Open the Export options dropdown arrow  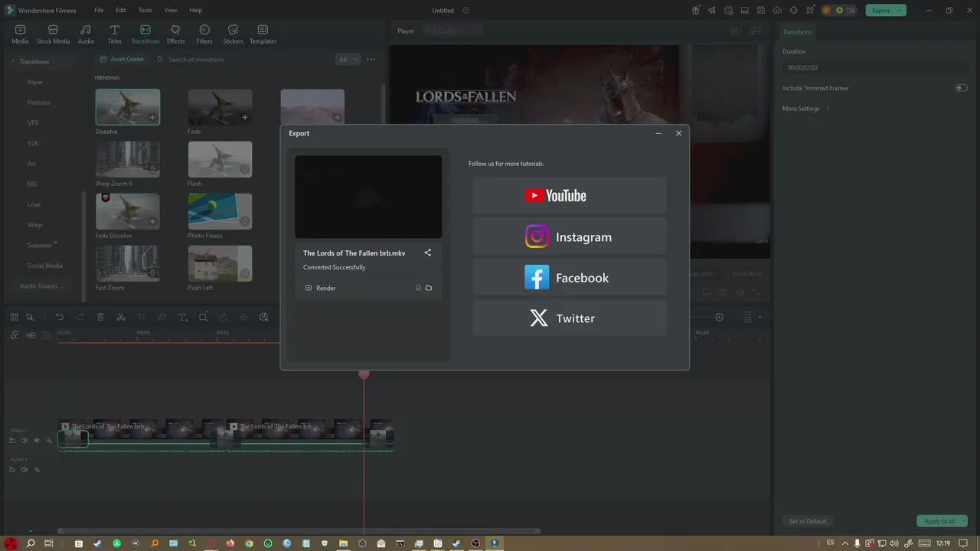tap(900, 10)
